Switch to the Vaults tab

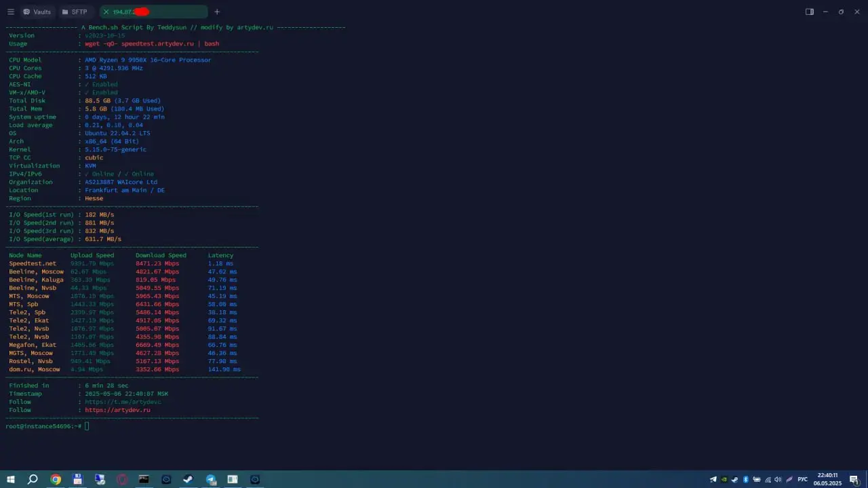tap(37, 12)
